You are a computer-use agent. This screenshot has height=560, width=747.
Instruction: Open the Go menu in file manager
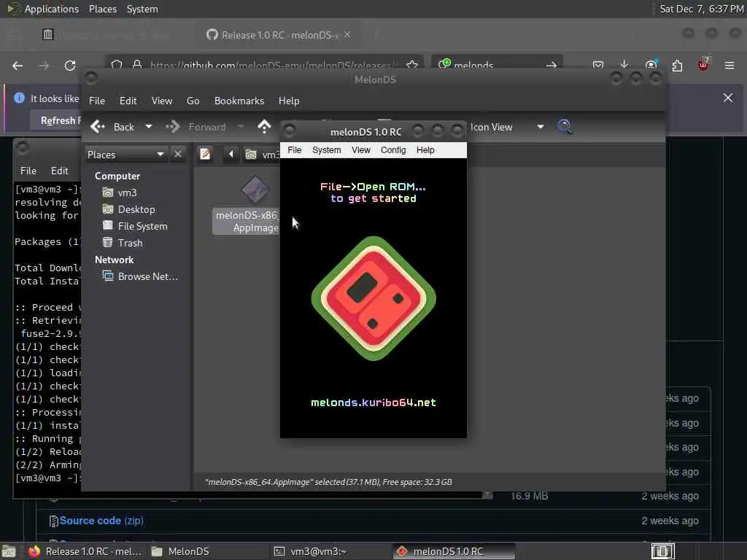click(193, 101)
